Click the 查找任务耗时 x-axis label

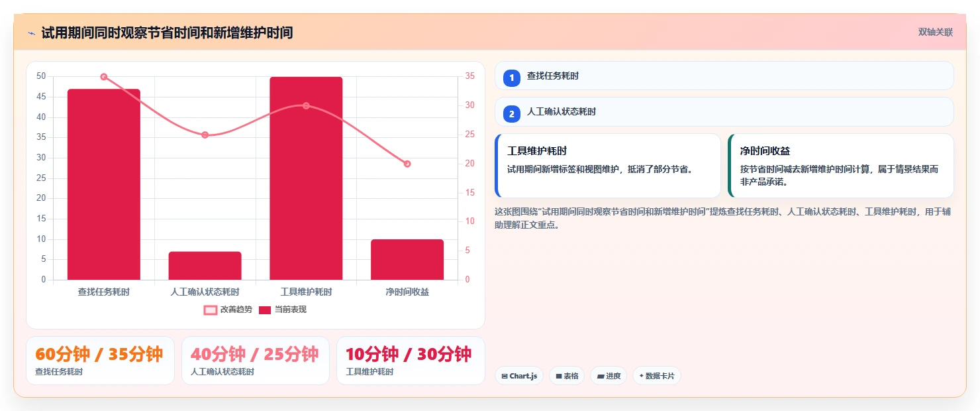point(104,292)
